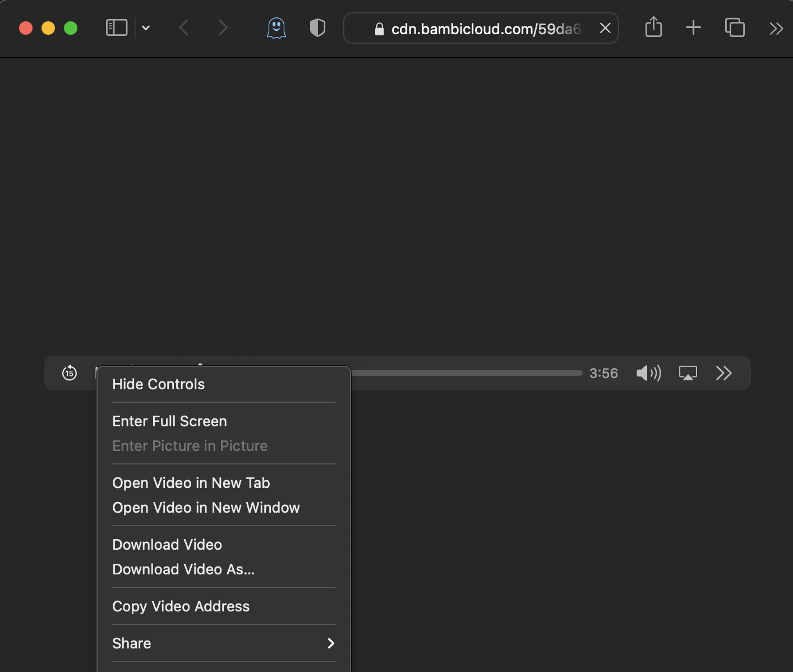Show more toolbar items via double chevron
793x672 pixels.
[776, 29]
